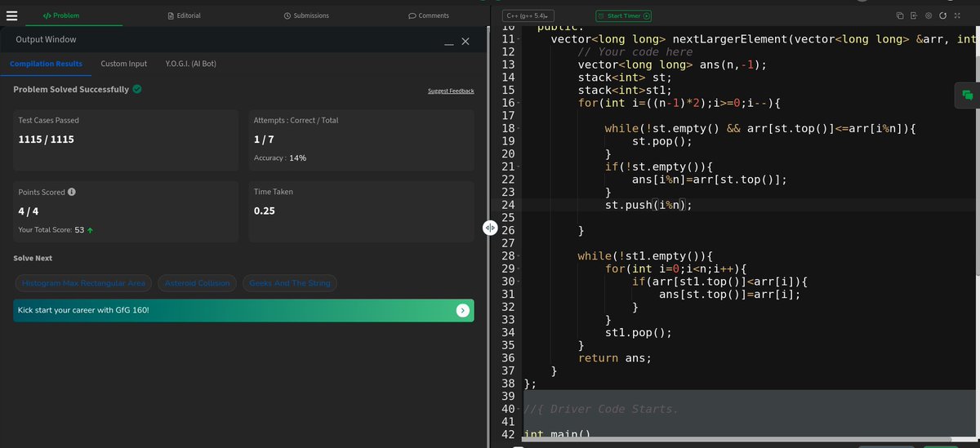Click the Points Scored info icon
Screen dimensions: 980x448
72,193
